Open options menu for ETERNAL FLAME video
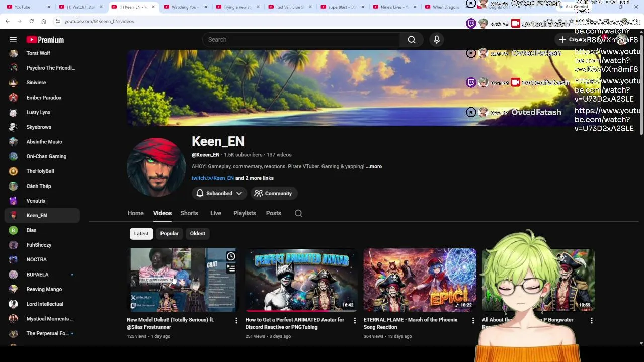The height and width of the screenshot is (362, 644). (473, 320)
